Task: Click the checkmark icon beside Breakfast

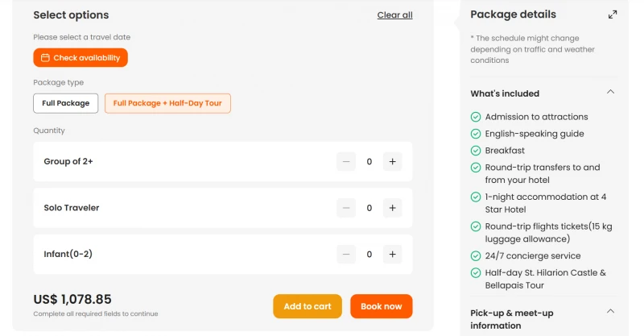Action: [476, 151]
